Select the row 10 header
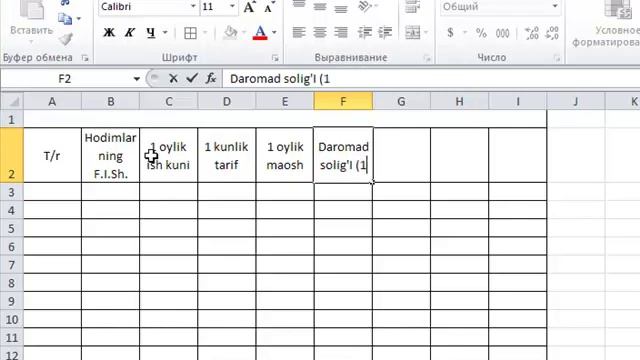Viewport: 640px width, 360px height. pyautogui.click(x=11, y=319)
